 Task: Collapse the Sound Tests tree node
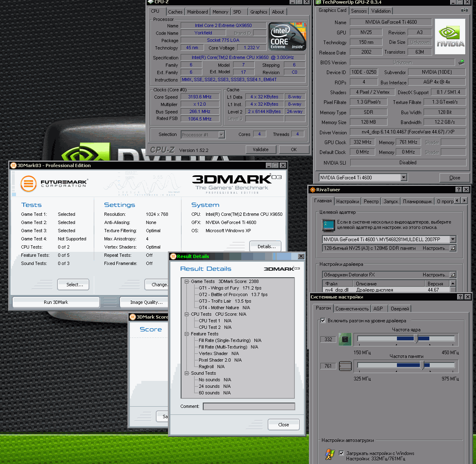(187, 373)
